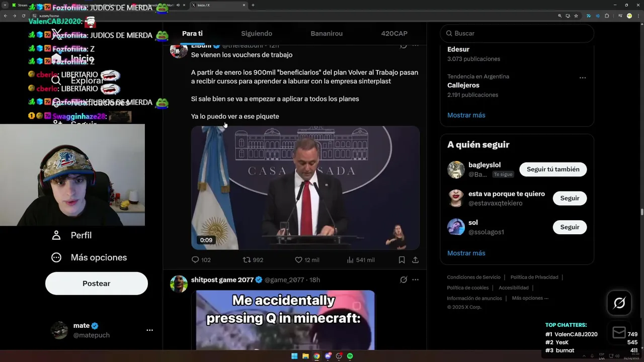Open replies on the vouchers tweet
Viewport: 644px width, 362px height.
201,260
